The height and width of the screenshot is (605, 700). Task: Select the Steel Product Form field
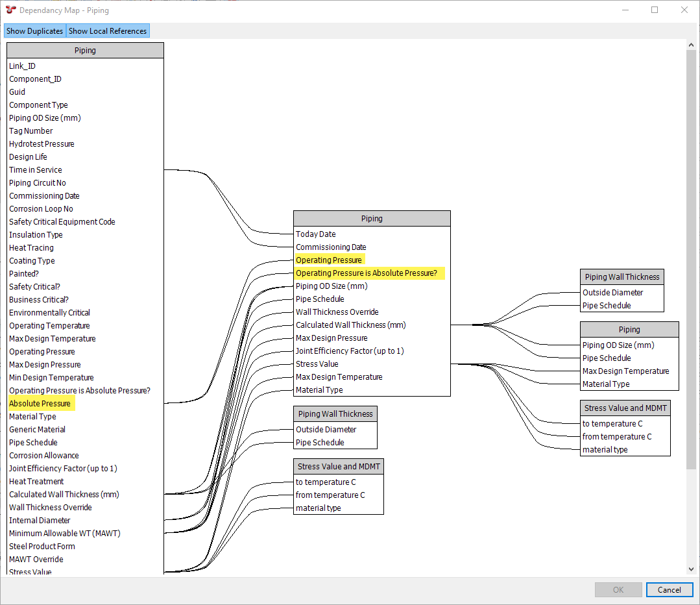click(42, 546)
